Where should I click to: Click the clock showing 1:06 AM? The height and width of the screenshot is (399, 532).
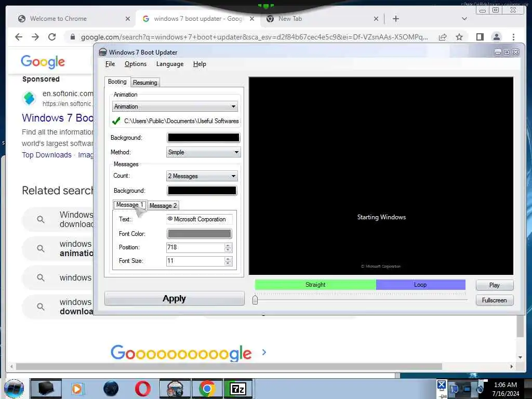(x=505, y=385)
